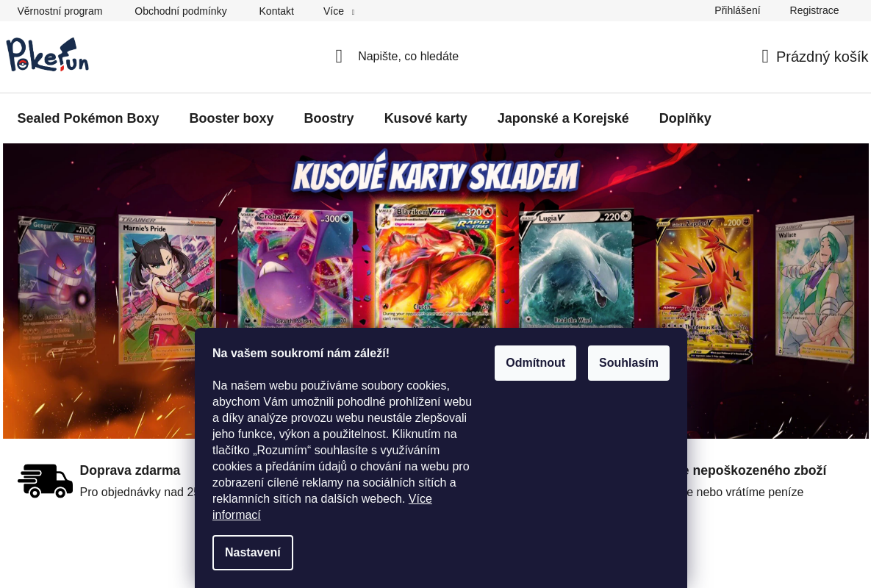
Task: Click the search magnifier icon
Action: [339, 57]
